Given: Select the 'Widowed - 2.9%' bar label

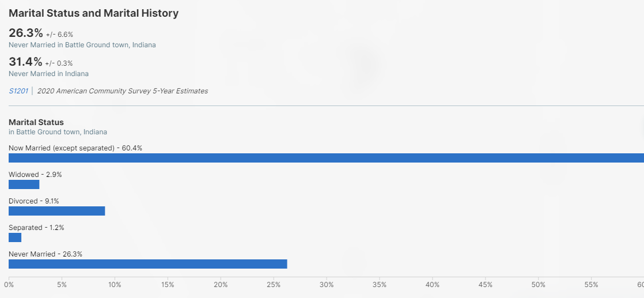Looking at the screenshot, I should click(35, 175).
